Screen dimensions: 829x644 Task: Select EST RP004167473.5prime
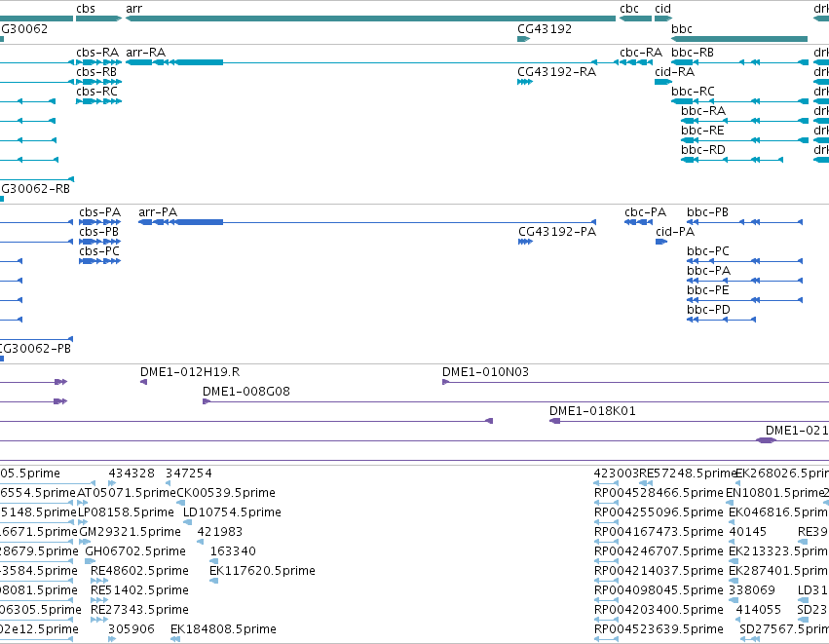659,532
